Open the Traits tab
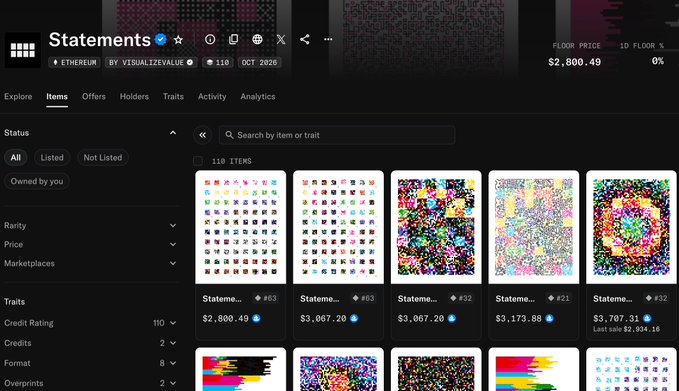The image size is (679, 391). (x=173, y=97)
